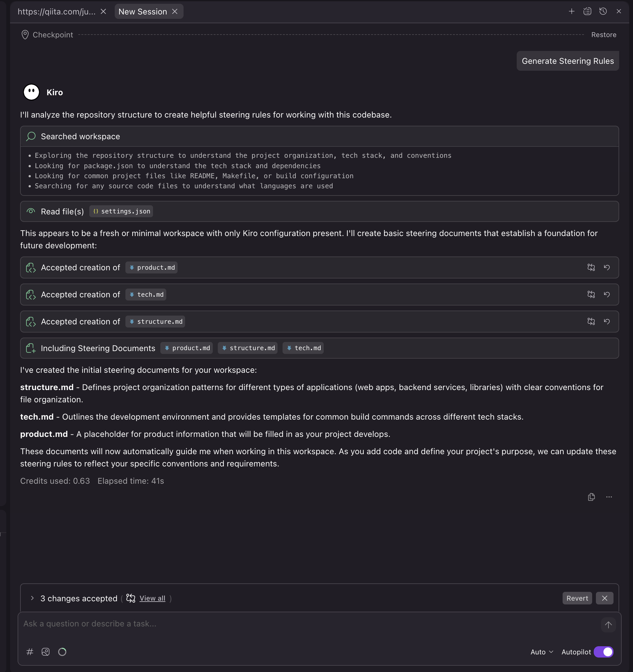
Task: Open the task list icon in the top bar
Action: [587, 12]
